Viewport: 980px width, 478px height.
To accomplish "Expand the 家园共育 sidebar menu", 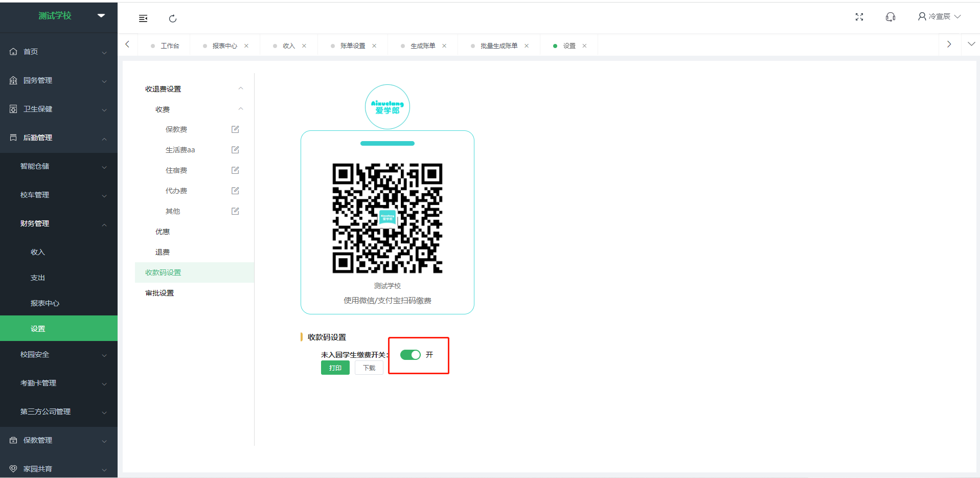I will (x=59, y=468).
